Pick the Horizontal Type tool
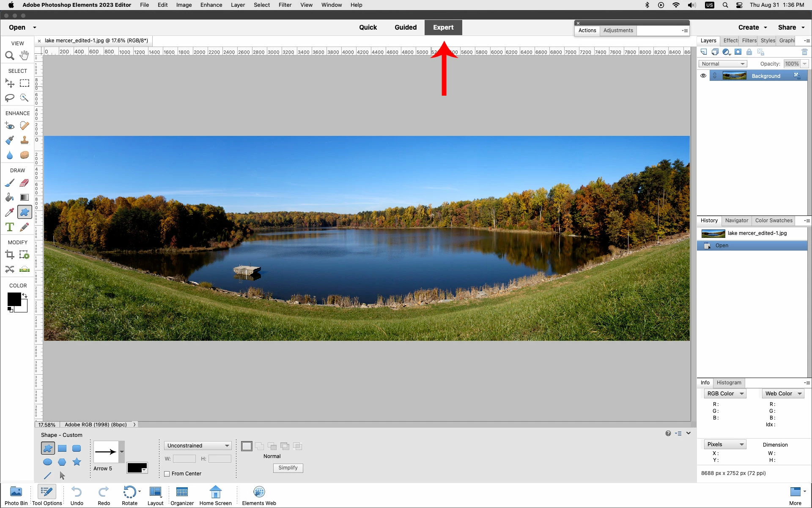This screenshot has height=508, width=812. 10,227
